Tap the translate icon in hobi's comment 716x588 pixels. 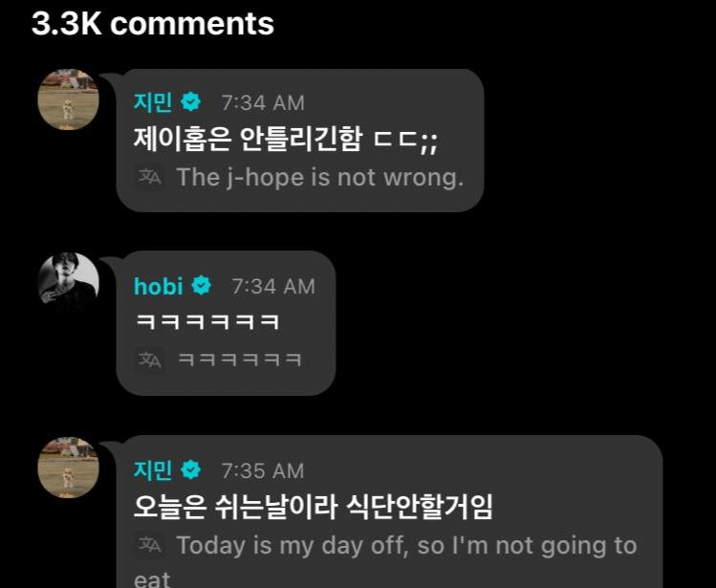(x=150, y=360)
